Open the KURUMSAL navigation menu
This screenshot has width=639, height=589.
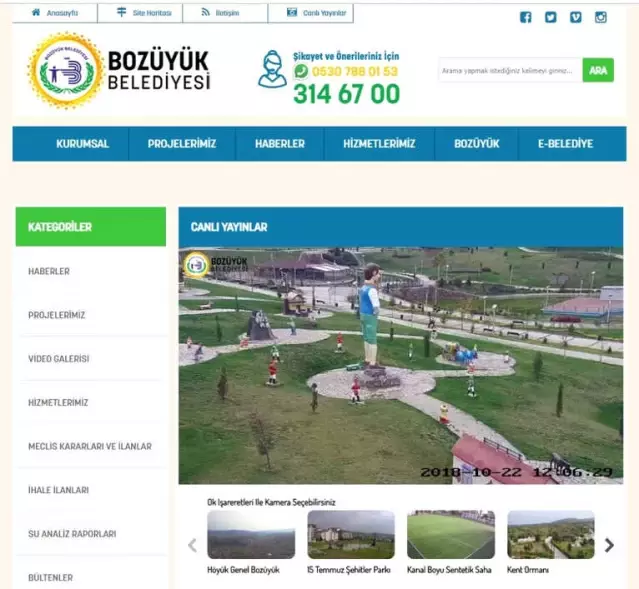[83, 144]
